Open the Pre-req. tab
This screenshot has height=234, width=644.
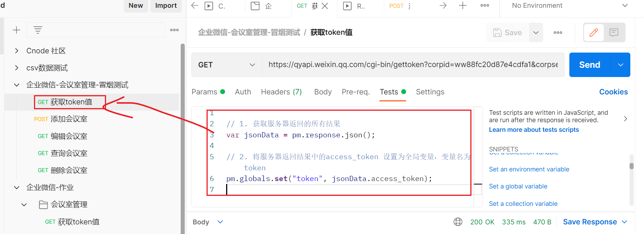point(355,92)
